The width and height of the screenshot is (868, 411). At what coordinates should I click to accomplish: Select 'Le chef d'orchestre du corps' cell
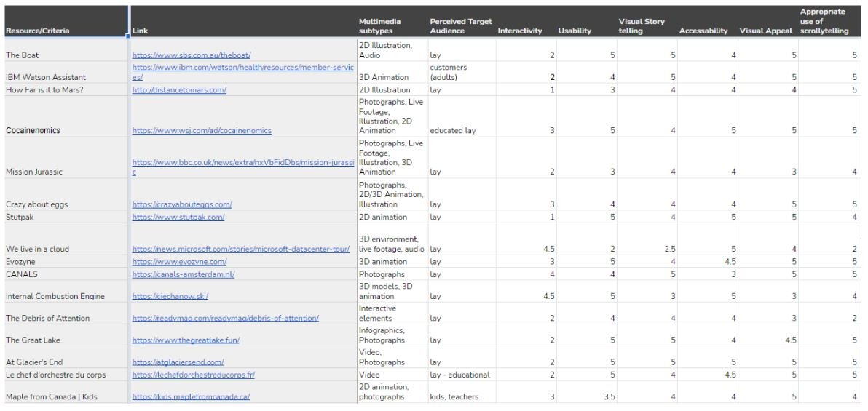(x=66, y=375)
